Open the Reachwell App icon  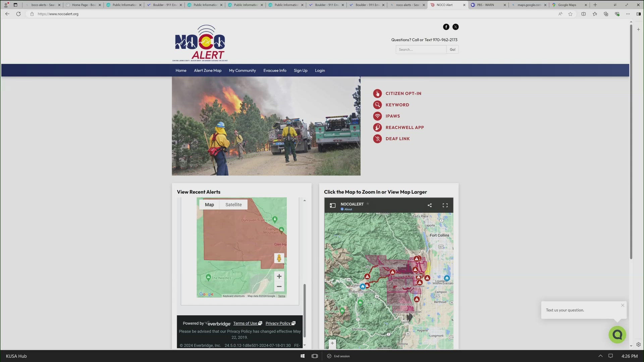click(377, 127)
